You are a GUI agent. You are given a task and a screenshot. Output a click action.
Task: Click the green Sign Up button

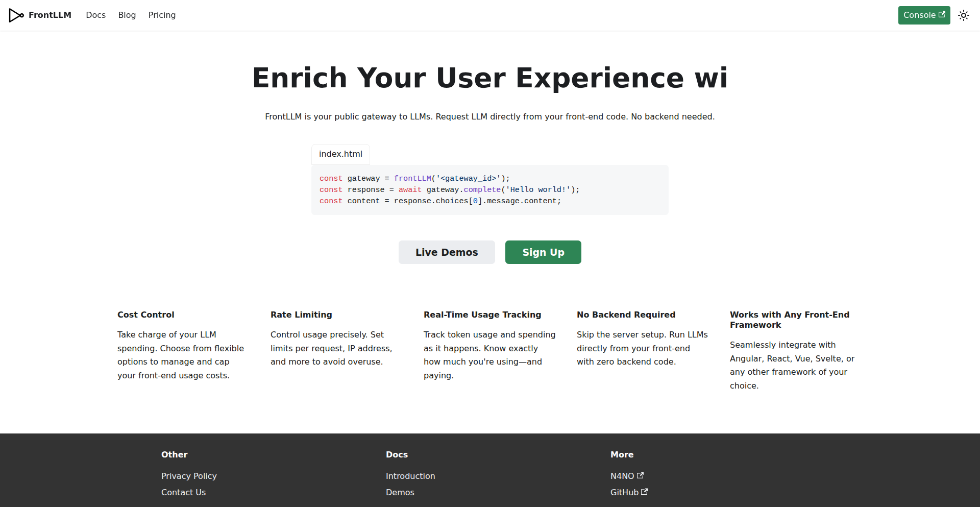click(x=543, y=252)
